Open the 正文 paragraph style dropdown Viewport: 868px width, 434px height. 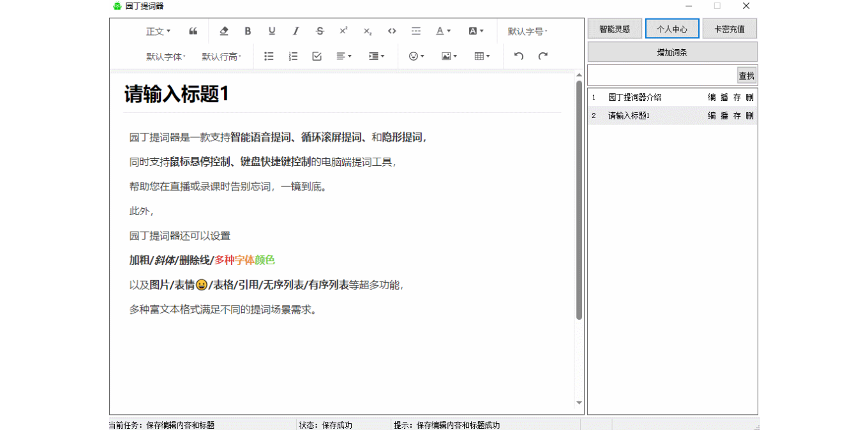click(x=158, y=31)
